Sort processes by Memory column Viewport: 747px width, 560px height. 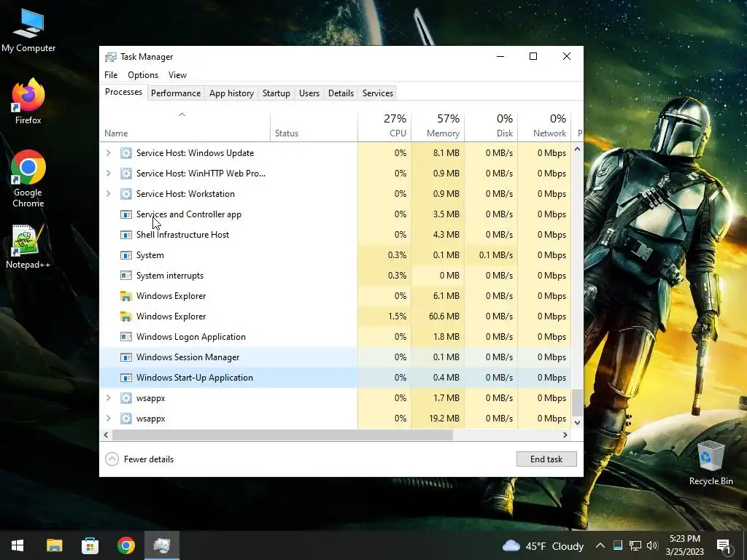coord(438,127)
